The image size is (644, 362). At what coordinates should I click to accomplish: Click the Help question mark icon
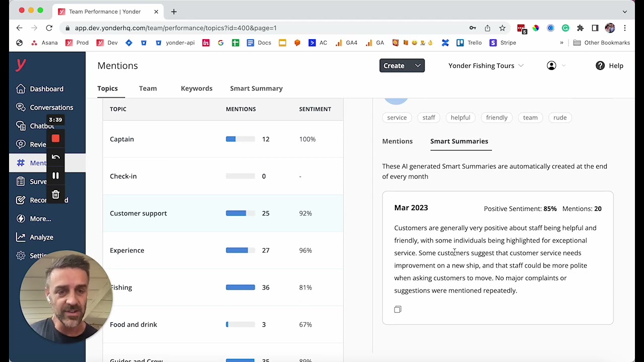(600, 66)
